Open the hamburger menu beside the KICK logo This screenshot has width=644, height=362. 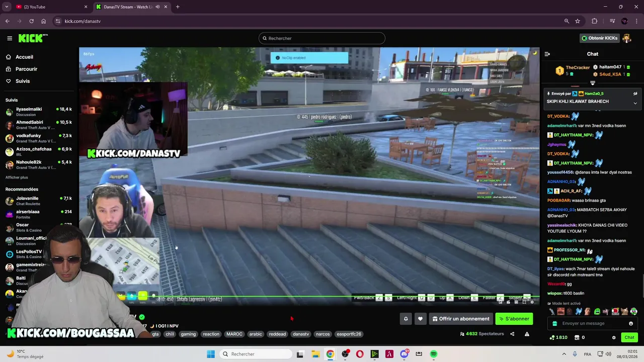pos(10,38)
